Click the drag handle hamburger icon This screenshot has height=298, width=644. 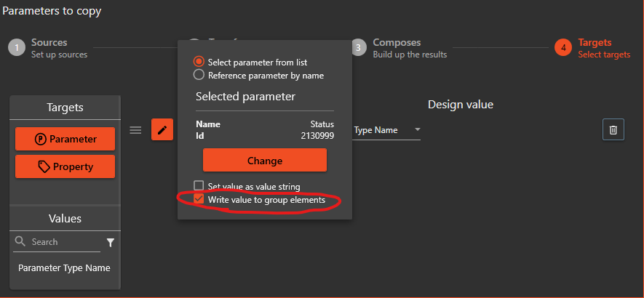tap(135, 130)
